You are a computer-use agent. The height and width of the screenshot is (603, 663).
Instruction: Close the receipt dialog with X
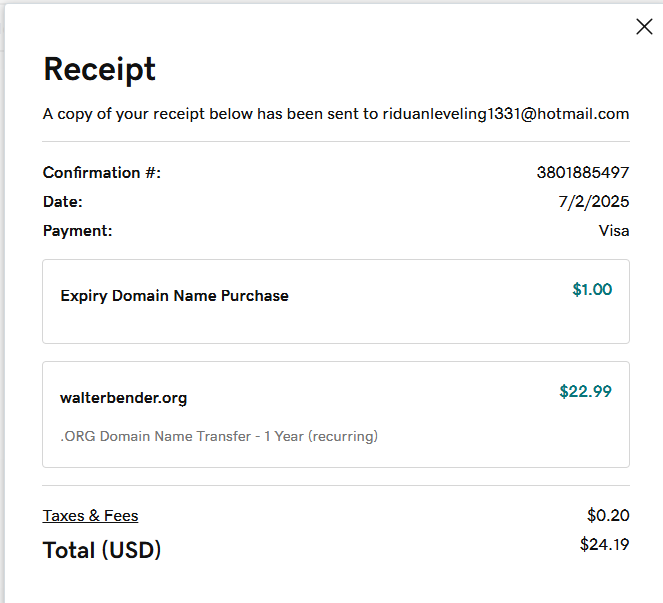pos(644,27)
